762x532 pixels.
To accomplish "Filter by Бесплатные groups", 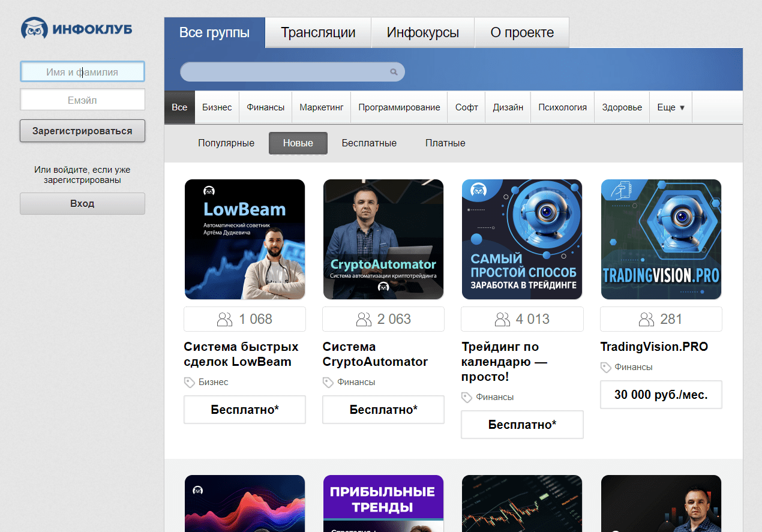I will point(369,143).
